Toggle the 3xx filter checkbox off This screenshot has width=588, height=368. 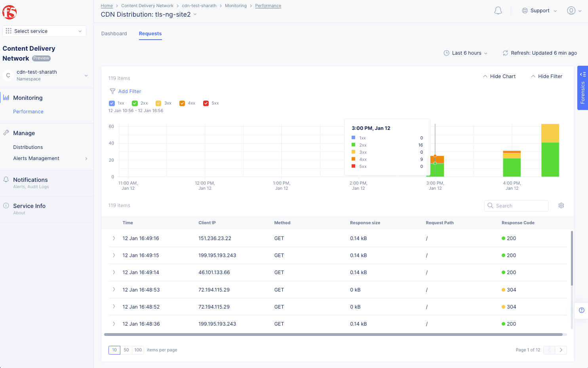tap(158, 103)
